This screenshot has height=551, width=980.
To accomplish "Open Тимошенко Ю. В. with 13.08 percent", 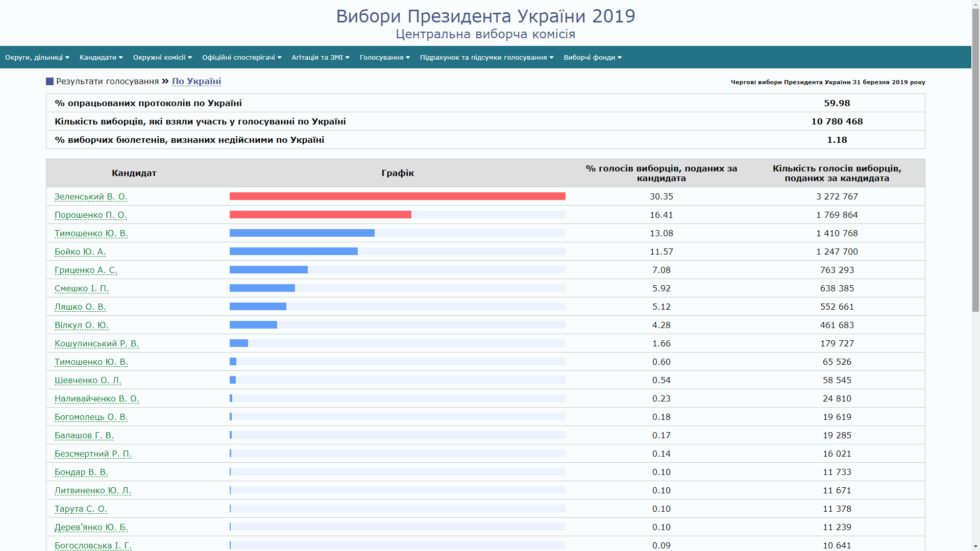I will [91, 233].
